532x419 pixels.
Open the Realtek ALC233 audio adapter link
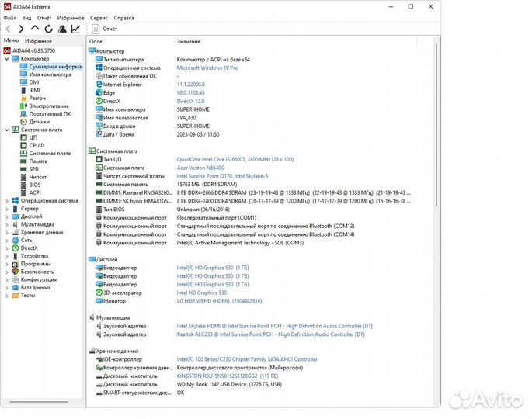271,334
